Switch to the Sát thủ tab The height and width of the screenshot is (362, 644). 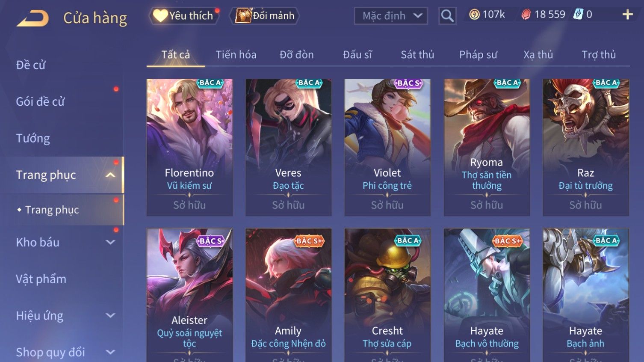pyautogui.click(x=417, y=55)
